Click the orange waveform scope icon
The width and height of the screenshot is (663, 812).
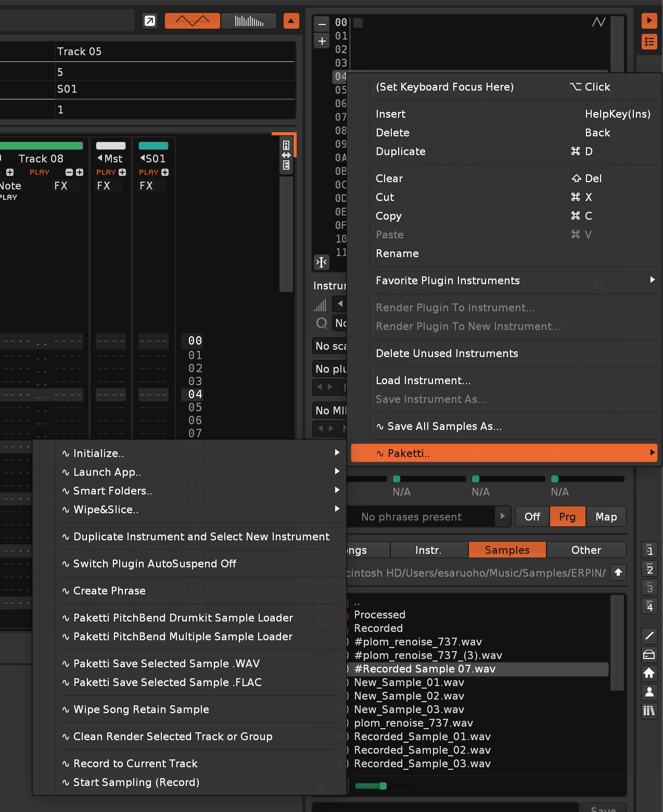pyautogui.click(x=192, y=21)
